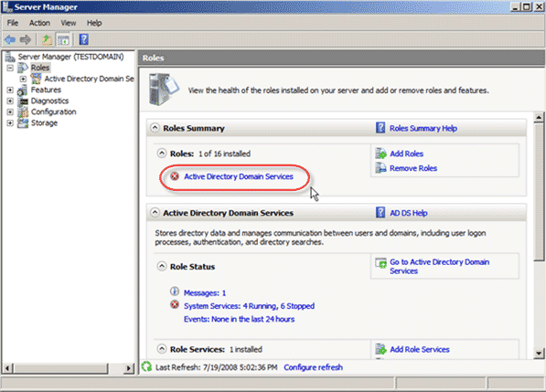Click the Server Manager root node icon
This screenshot has height=392, width=546.
10,57
